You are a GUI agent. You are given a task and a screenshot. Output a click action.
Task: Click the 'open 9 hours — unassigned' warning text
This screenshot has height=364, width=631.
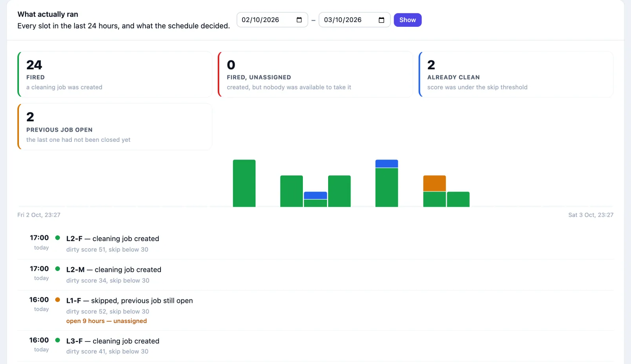tap(106, 321)
